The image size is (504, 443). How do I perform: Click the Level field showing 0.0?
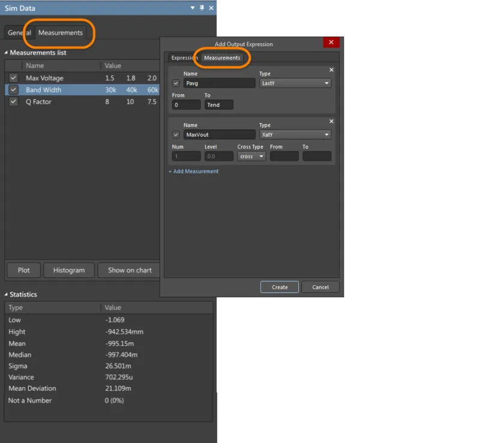click(219, 157)
